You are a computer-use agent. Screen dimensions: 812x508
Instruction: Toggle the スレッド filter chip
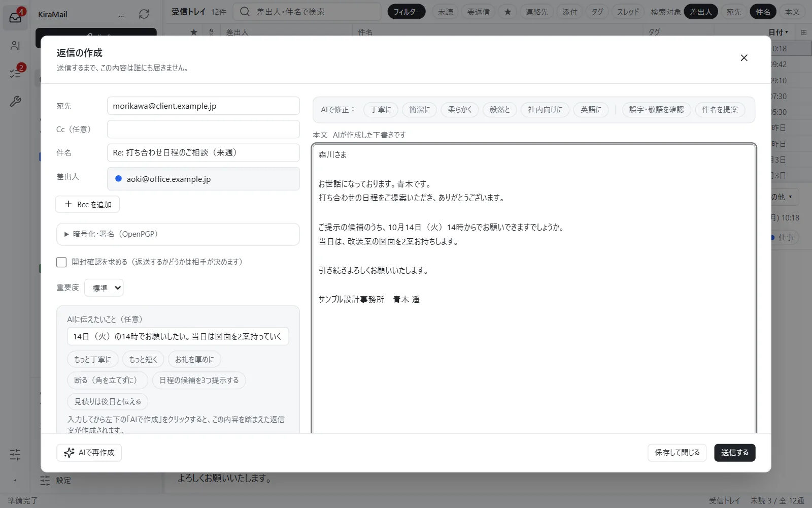point(628,12)
